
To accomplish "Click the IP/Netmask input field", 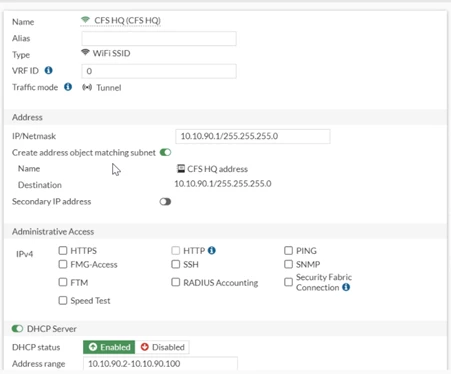I will click(x=253, y=136).
